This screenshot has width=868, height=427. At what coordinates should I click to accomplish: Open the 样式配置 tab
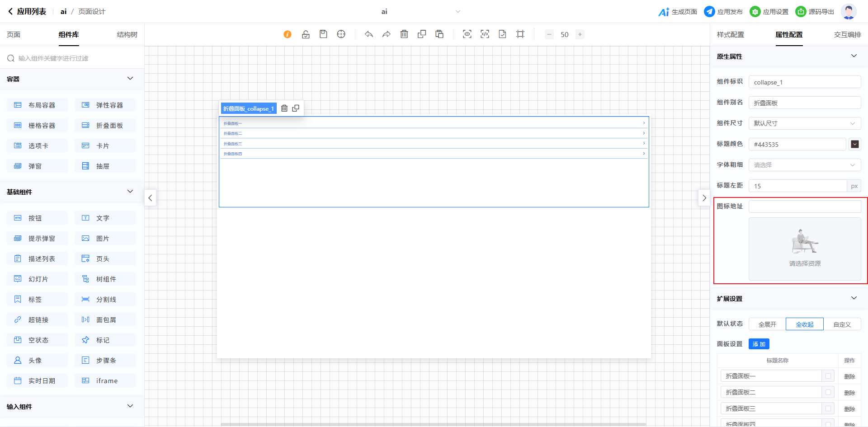pyautogui.click(x=730, y=35)
